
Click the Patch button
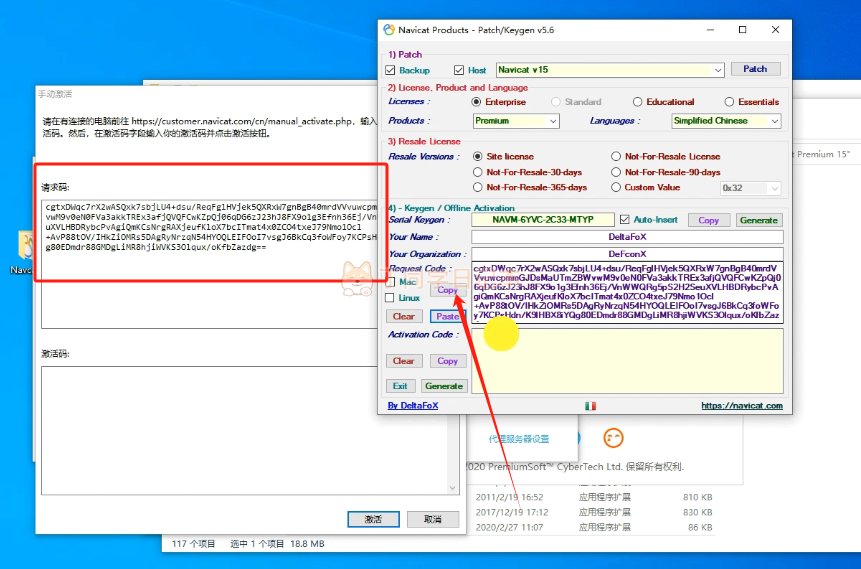click(755, 69)
